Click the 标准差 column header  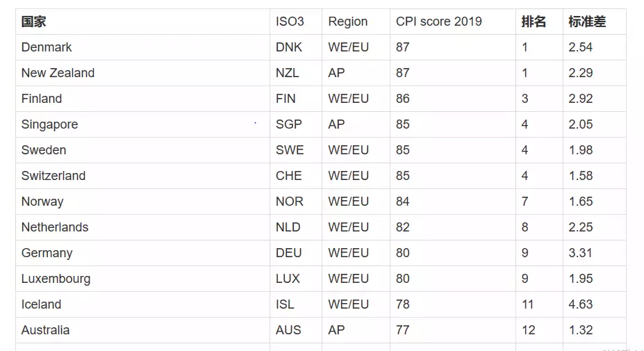(587, 22)
